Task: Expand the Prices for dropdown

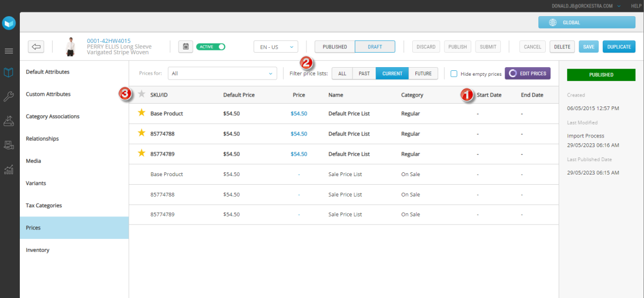Action: (x=222, y=74)
